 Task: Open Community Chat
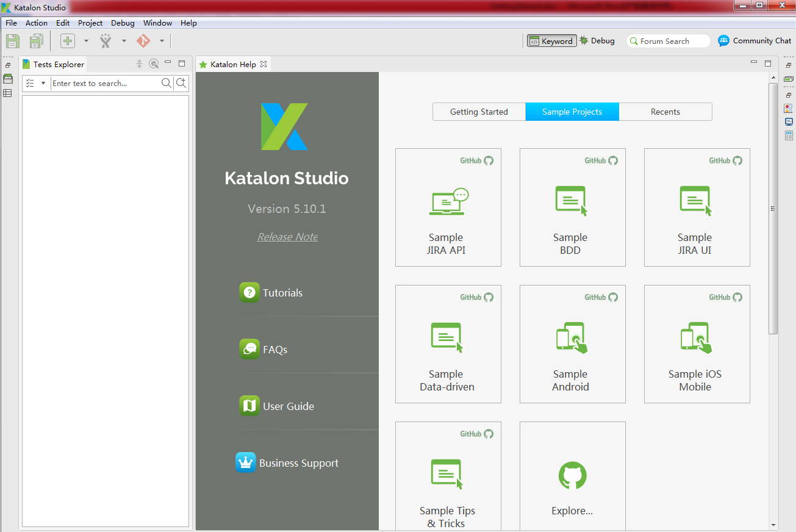pos(755,41)
